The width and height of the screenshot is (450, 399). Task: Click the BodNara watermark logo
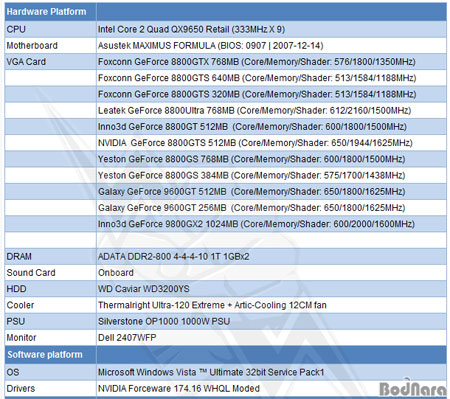click(413, 388)
